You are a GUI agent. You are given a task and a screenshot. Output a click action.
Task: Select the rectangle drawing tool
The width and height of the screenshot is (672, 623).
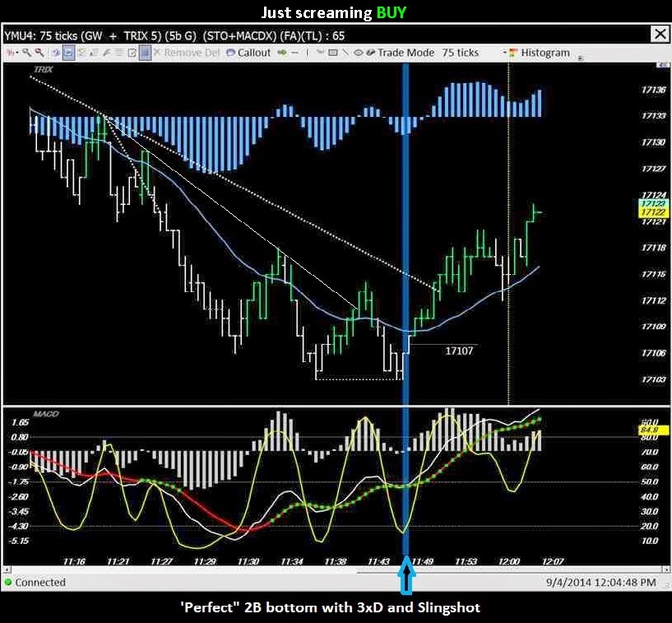333,52
